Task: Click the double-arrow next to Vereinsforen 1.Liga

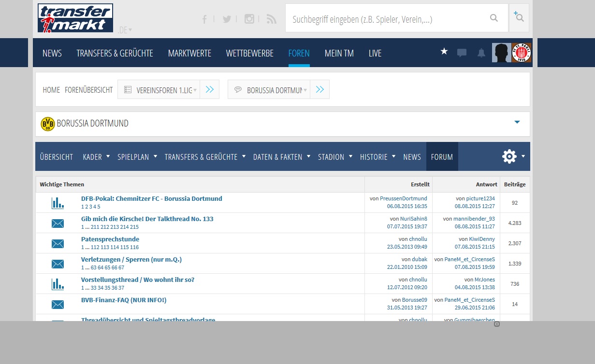Action: click(x=209, y=89)
